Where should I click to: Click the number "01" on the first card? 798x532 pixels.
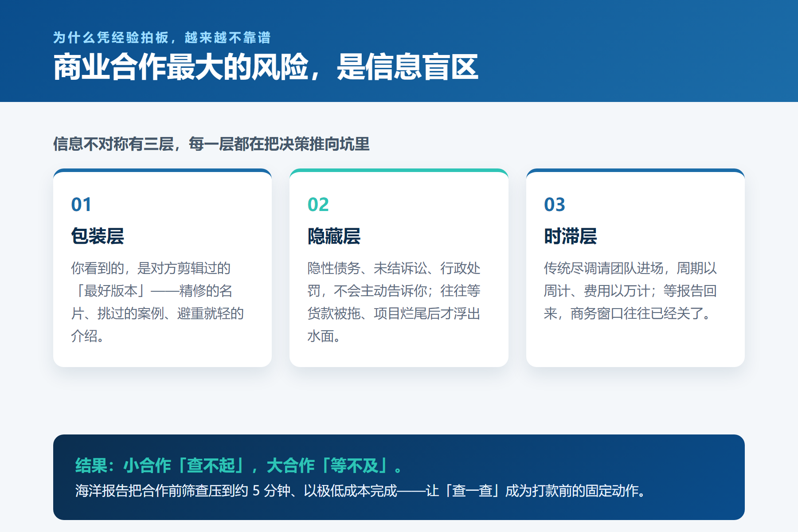point(81,204)
